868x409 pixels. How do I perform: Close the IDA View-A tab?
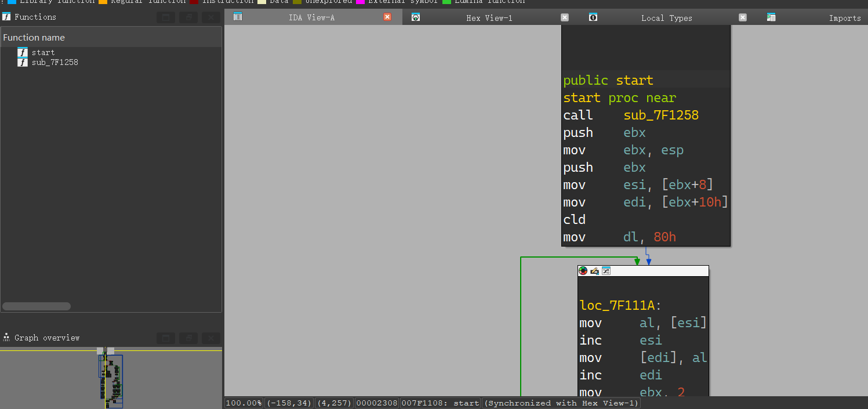(387, 17)
